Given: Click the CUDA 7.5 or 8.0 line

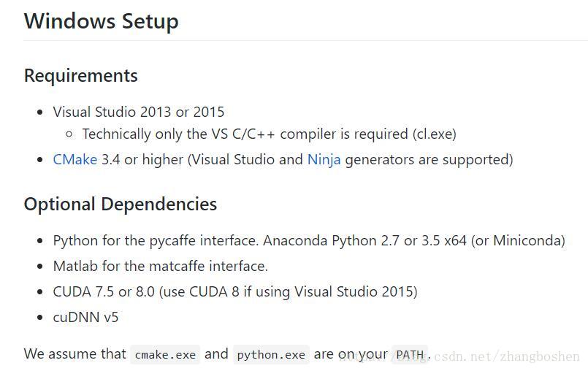Looking at the screenshot, I should pos(235,291).
